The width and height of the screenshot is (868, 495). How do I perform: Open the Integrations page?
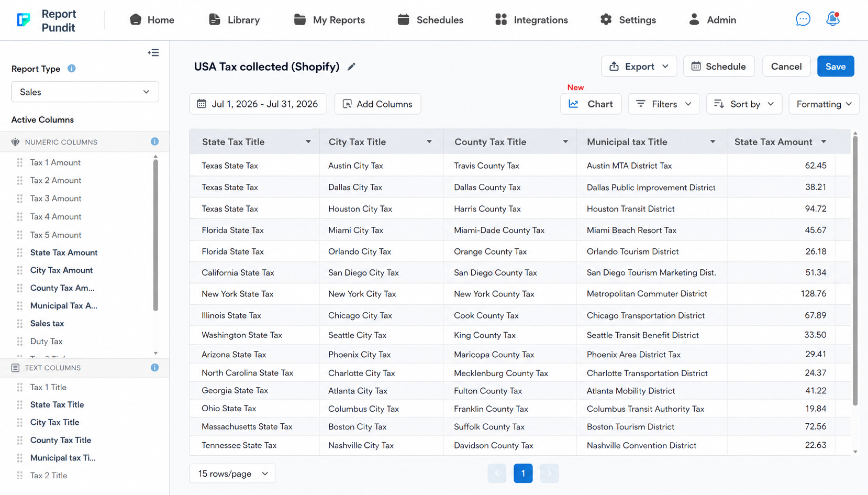pyautogui.click(x=531, y=20)
